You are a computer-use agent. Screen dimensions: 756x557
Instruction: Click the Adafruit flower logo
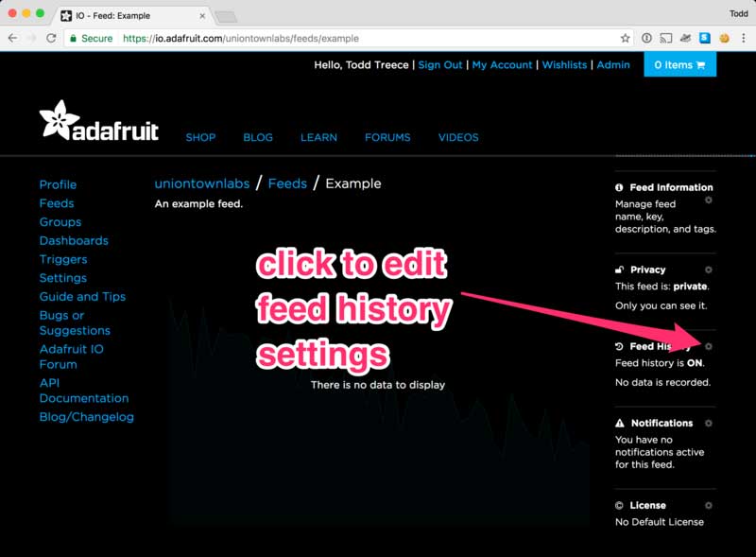(59, 117)
